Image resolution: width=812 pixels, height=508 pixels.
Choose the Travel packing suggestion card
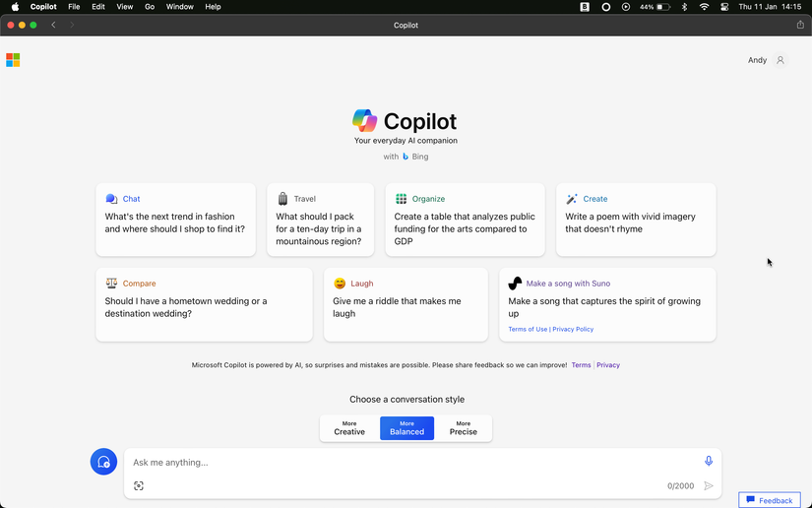click(320, 220)
